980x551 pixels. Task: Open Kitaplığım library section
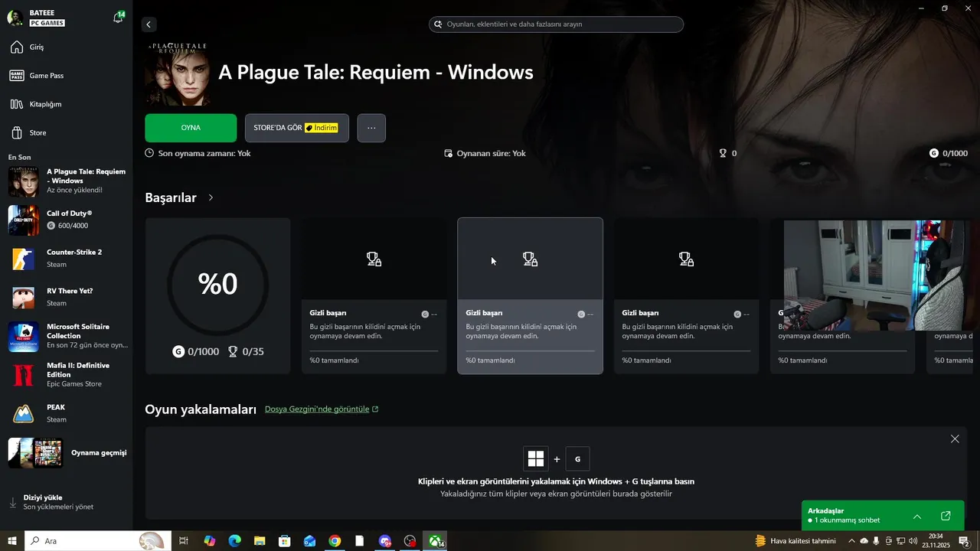[x=67, y=104]
